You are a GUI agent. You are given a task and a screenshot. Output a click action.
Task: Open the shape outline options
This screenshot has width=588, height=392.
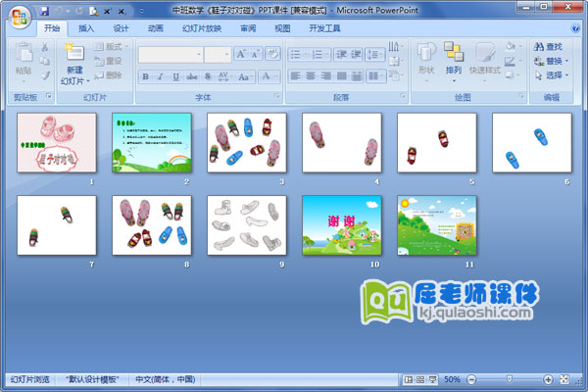pyautogui.click(x=513, y=61)
